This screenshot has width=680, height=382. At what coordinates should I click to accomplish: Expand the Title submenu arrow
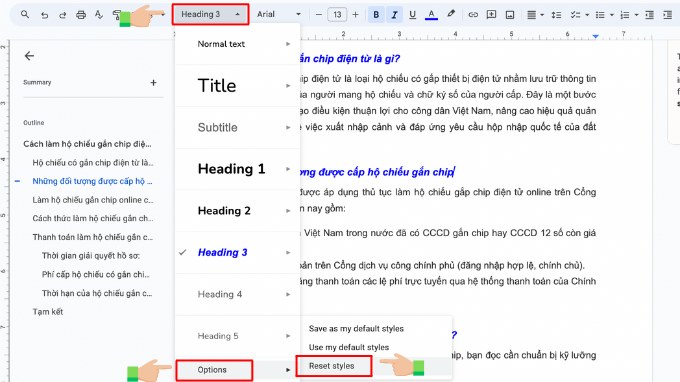(288, 85)
